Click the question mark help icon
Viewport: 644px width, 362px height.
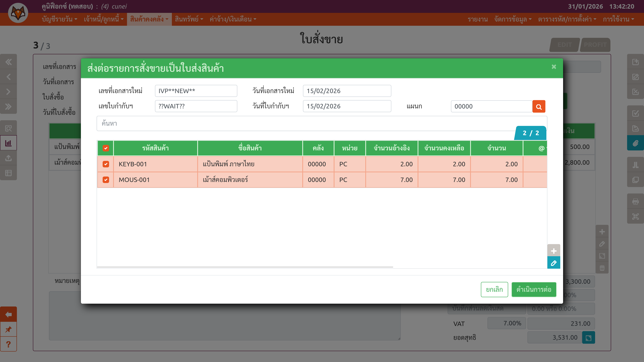click(8, 344)
